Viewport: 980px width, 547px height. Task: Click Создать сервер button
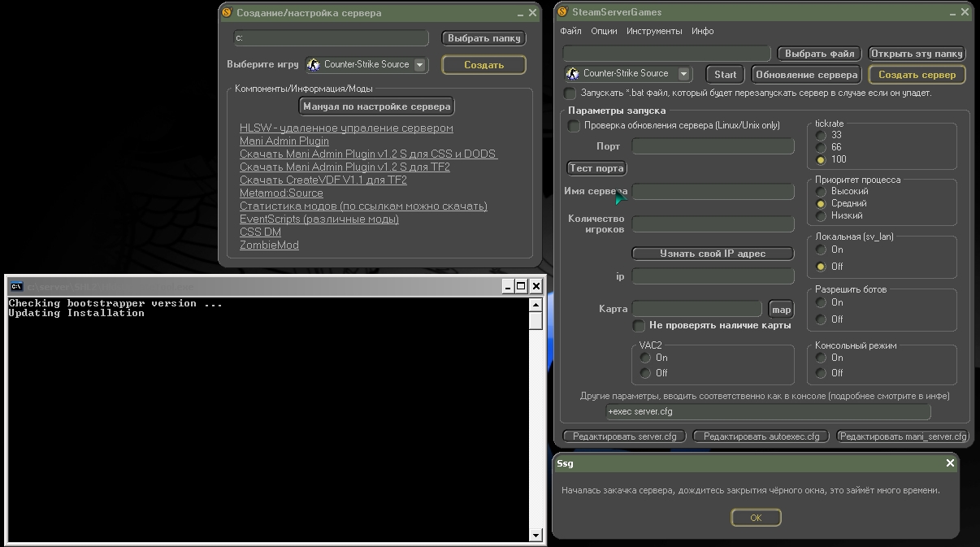pyautogui.click(x=917, y=75)
